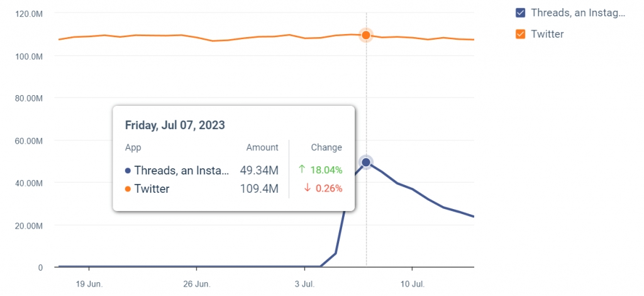Click the blue Threads data point marker
644x296 pixels.
coord(366,162)
